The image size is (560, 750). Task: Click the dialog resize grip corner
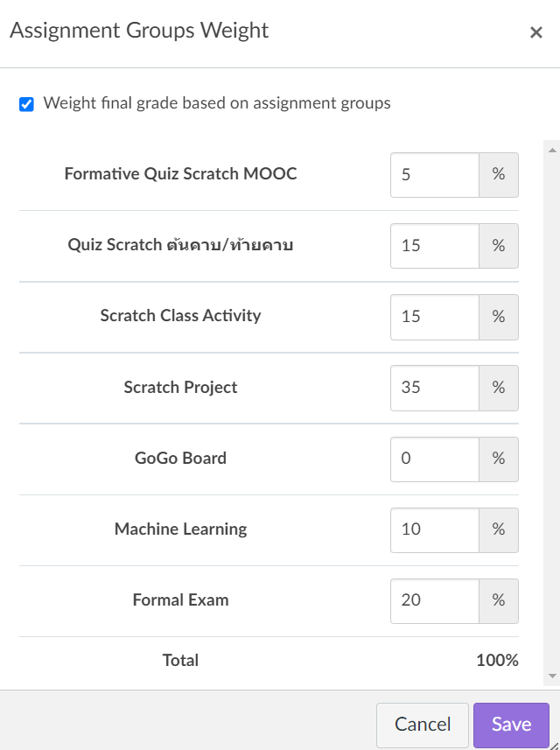pos(554,744)
